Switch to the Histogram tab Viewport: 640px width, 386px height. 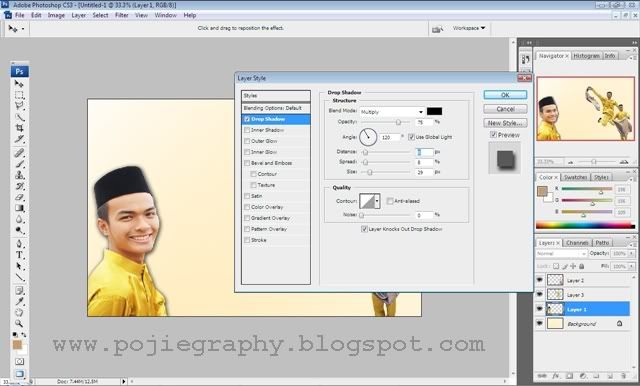tap(586, 56)
